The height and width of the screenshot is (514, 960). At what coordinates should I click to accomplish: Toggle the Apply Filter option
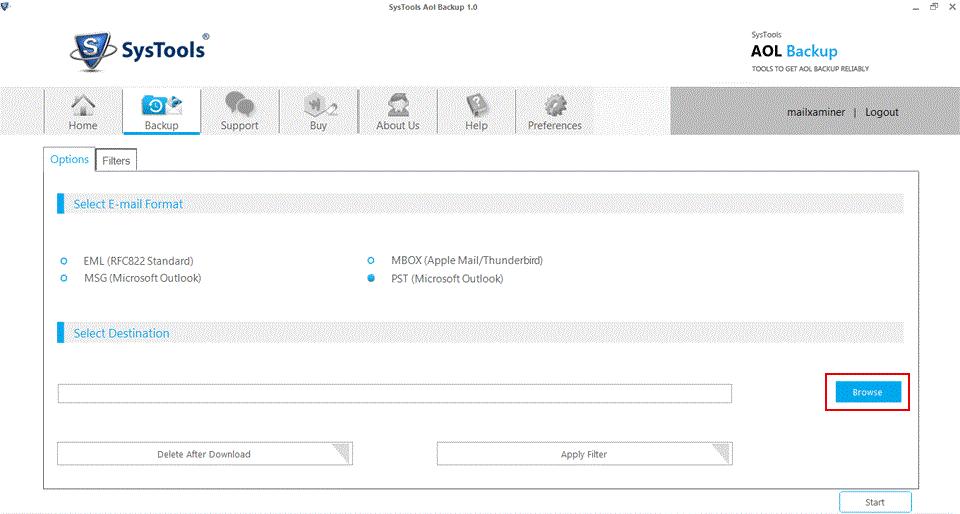pos(584,454)
